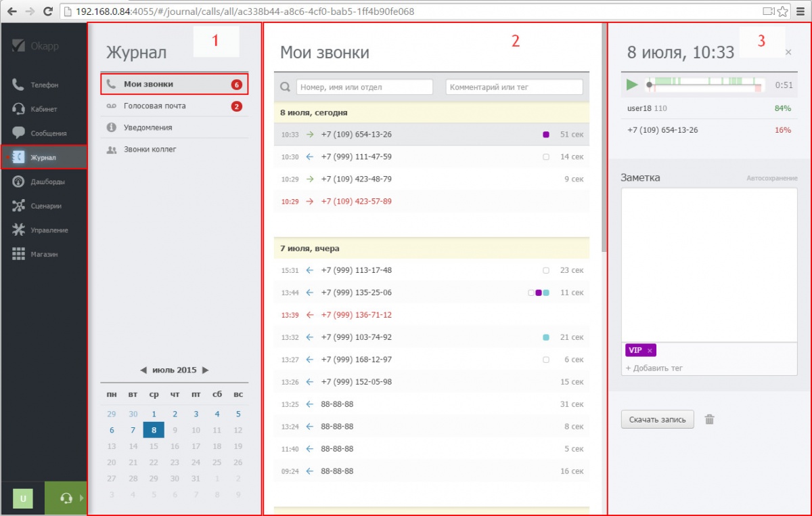This screenshot has width=812, height=516.
Task: Click the Номер, имя или отдел search field
Action: 364,87
